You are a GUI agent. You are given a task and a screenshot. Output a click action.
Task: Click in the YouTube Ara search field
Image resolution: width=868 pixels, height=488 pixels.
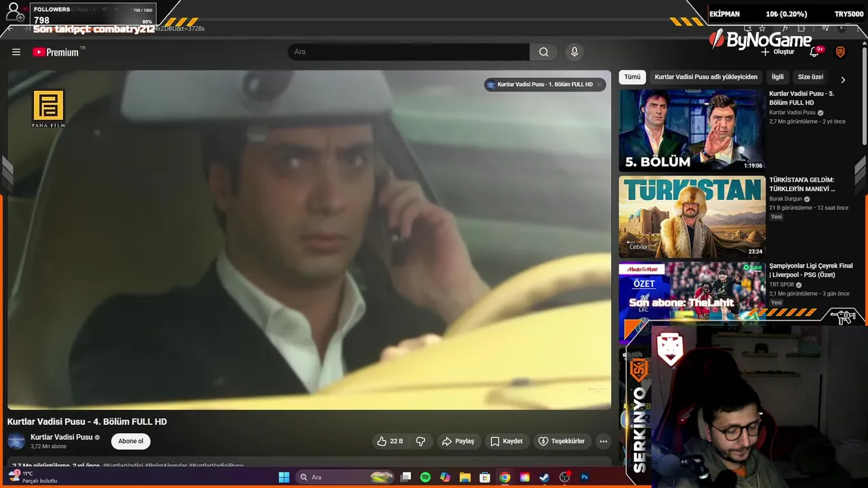(x=409, y=52)
